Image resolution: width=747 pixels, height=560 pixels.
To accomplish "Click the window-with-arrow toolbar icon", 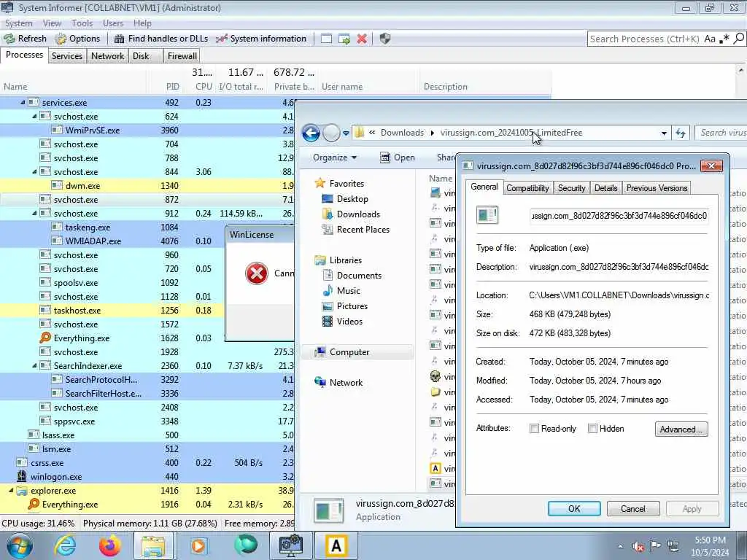I will [344, 39].
